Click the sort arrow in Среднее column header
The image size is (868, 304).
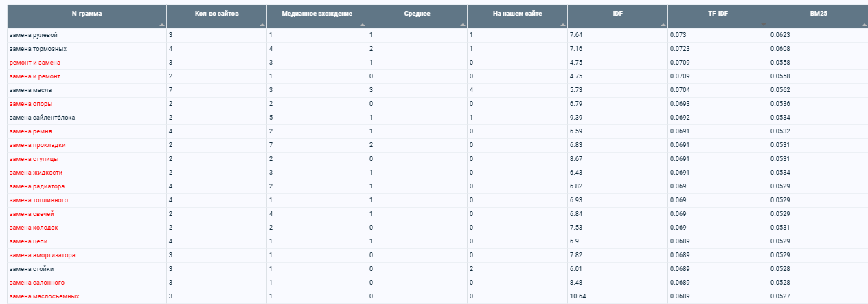tap(463, 25)
